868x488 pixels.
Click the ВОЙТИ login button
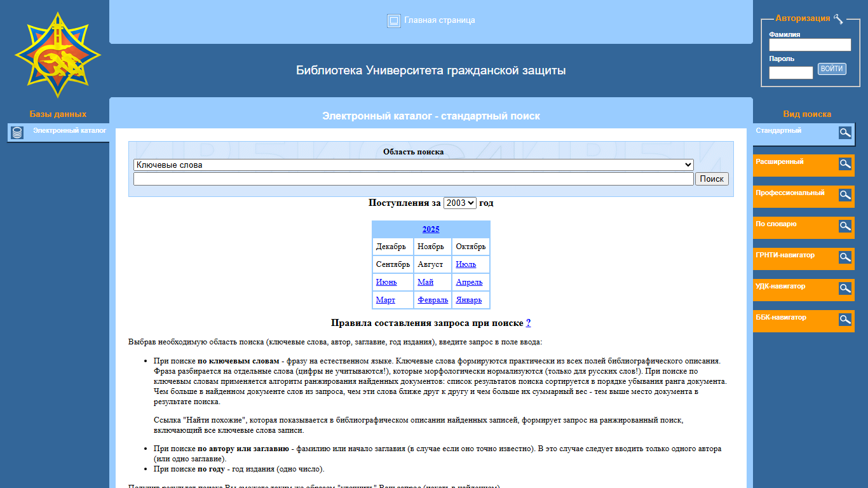[832, 69]
